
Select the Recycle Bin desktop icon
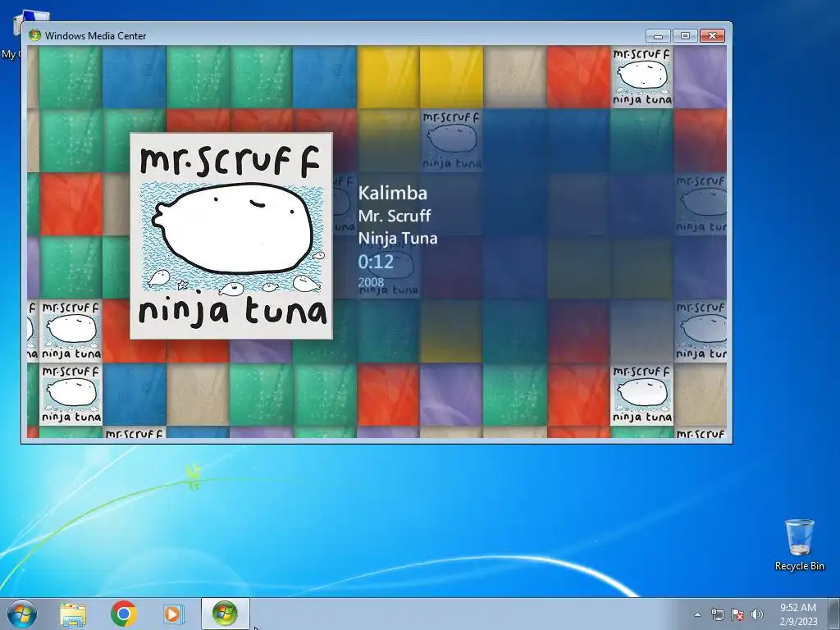(799, 545)
